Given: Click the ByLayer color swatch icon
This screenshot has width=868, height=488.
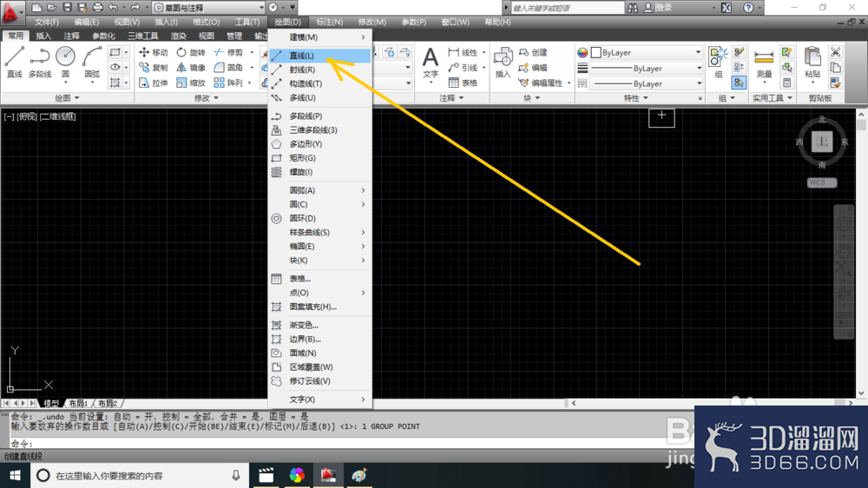Looking at the screenshot, I should [582, 53].
